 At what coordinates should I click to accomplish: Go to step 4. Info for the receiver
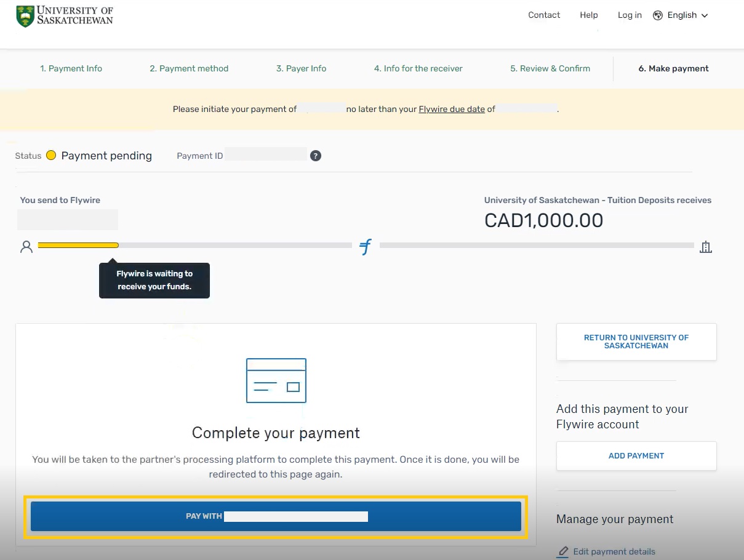(x=418, y=68)
